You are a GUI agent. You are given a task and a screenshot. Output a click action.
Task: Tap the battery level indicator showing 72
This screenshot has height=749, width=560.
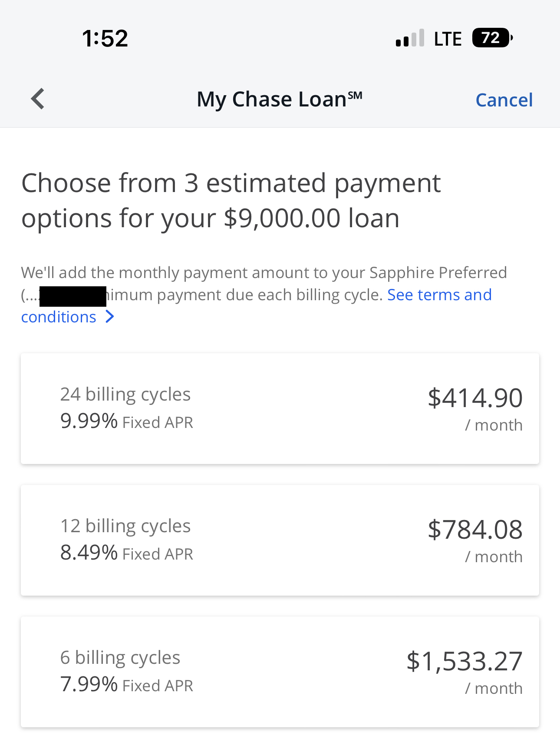pos(492,38)
